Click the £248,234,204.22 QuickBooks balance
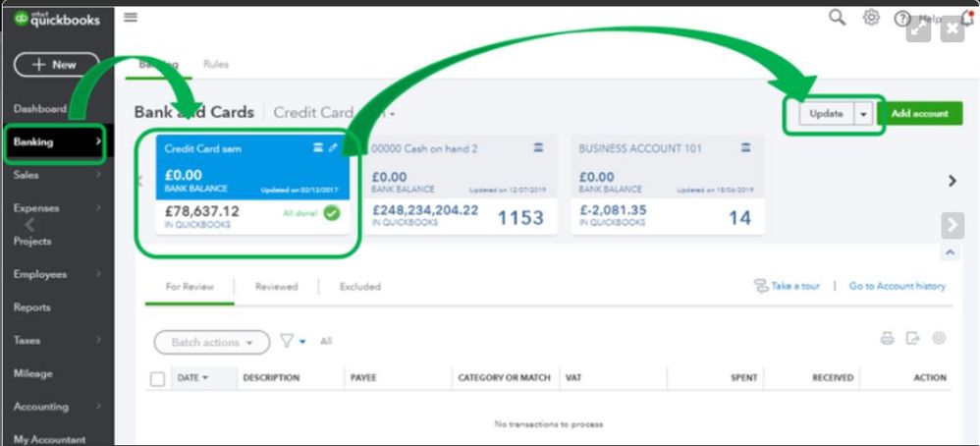980x446 pixels. coord(425,211)
